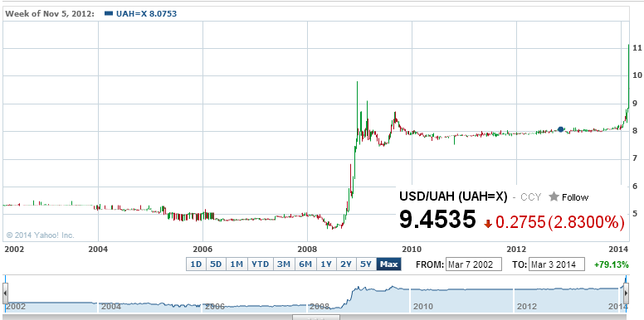Click the 9.4535 price quote
The height and width of the screenshot is (320, 644).
[437, 219]
